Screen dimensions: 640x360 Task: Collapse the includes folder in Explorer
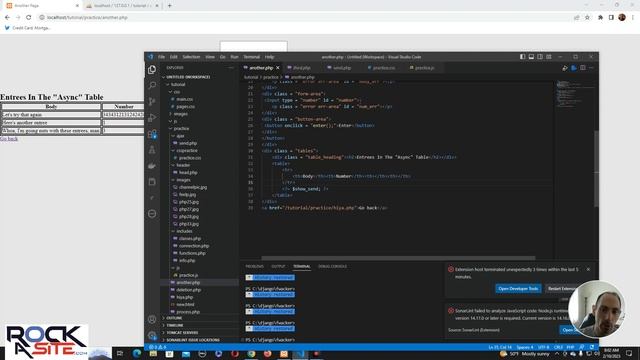[184, 231]
